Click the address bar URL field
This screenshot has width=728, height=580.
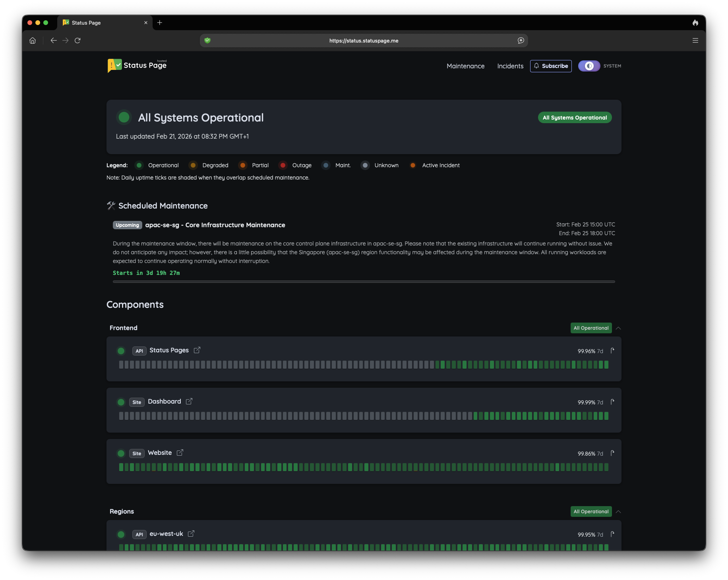(364, 41)
